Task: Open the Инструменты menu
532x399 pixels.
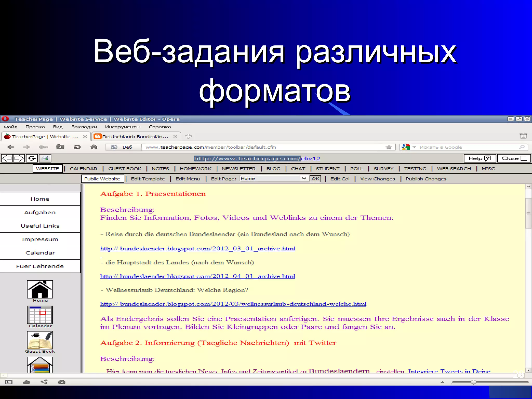Action: pos(123,127)
